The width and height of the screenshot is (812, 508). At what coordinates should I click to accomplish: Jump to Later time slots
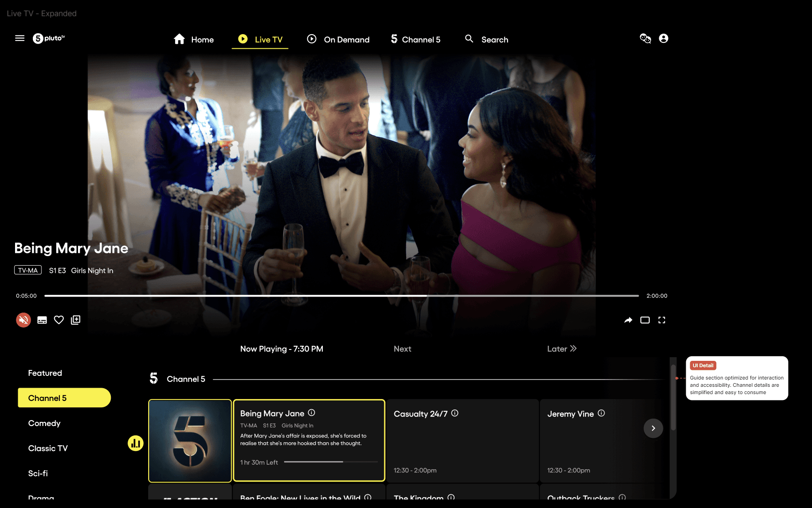pos(562,349)
